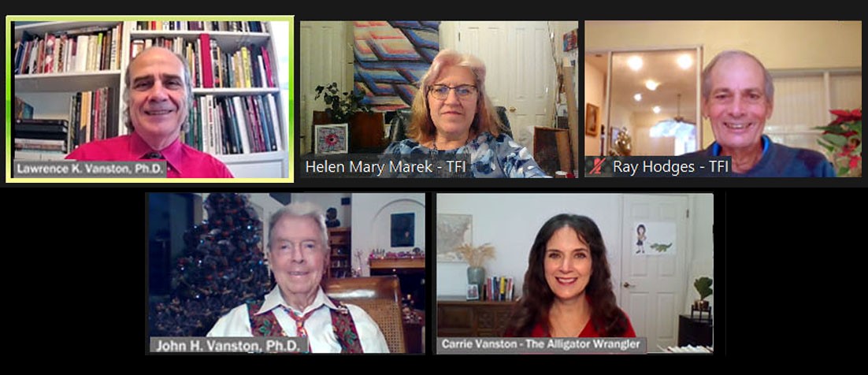Click the alligator drawing on Carrie's door

tap(662, 247)
